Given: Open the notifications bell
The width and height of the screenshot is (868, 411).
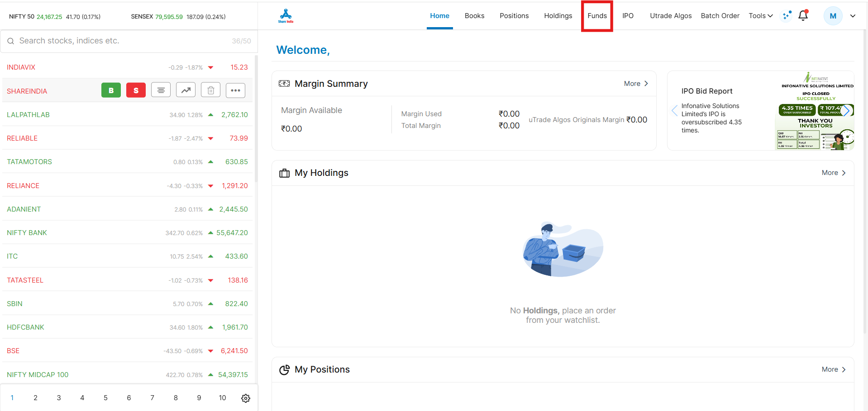Looking at the screenshot, I should [803, 15].
